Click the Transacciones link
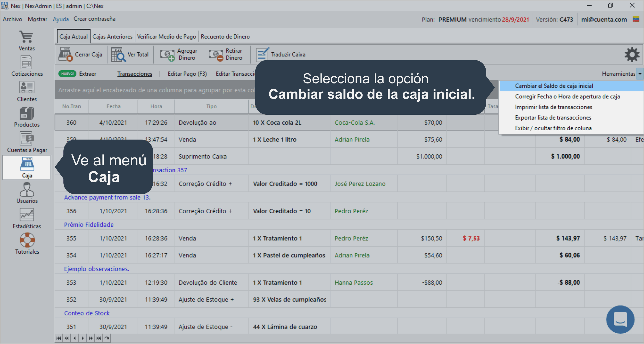The width and height of the screenshot is (644, 344). click(x=135, y=74)
